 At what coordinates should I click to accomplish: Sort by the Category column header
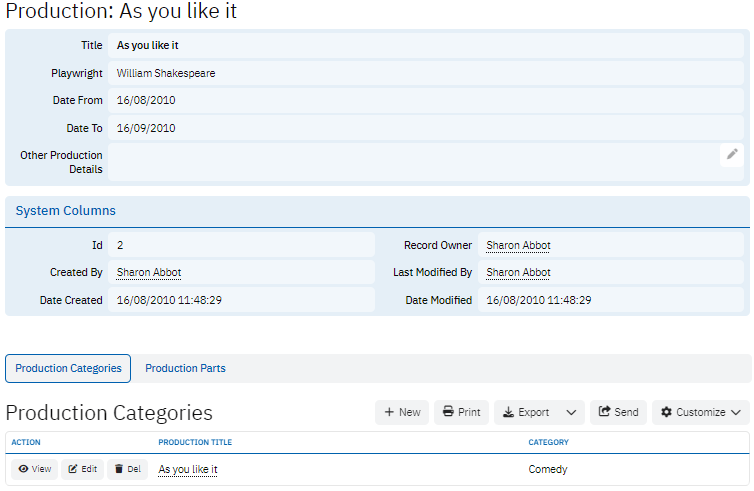[548, 442]
